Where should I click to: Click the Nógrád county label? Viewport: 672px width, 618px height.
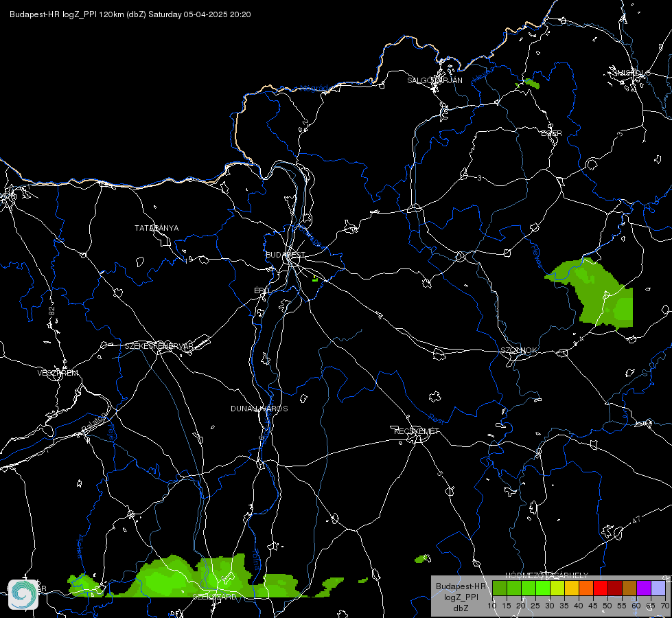click(314, 89)
